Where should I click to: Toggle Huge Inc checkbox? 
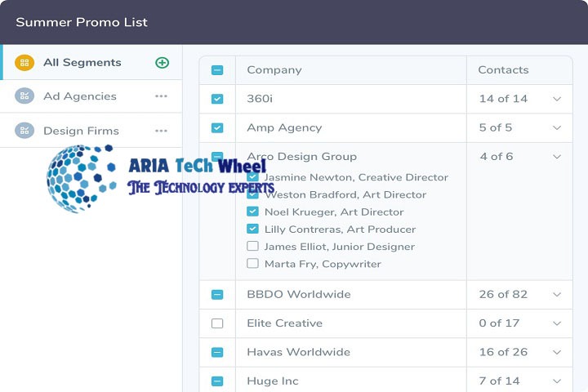coord(217,381)
